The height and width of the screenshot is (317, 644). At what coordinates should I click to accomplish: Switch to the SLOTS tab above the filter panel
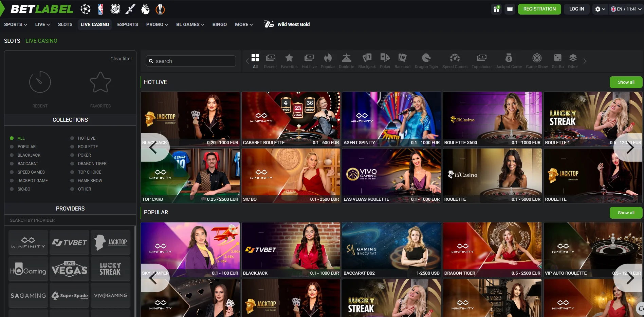click(12, 41)
